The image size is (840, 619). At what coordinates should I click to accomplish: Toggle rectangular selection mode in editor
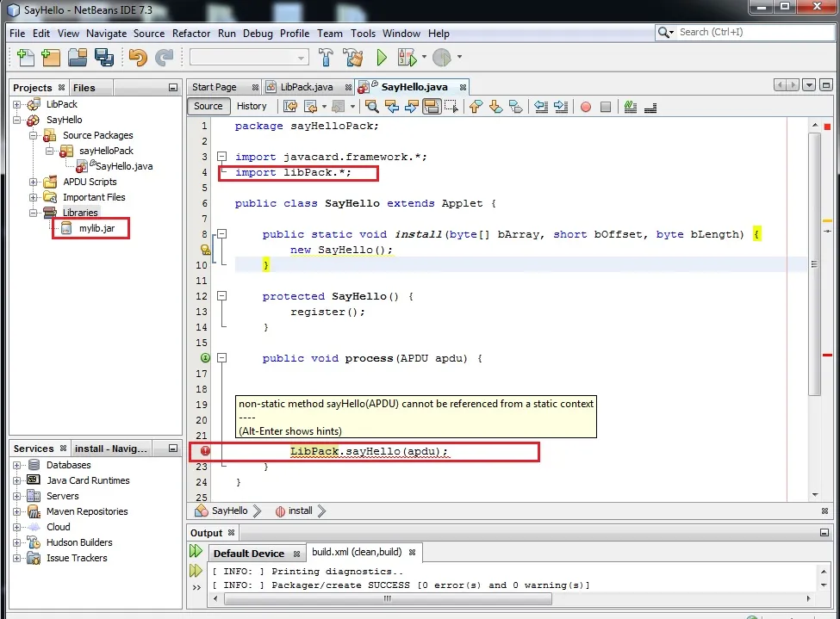tap(451, 107)
